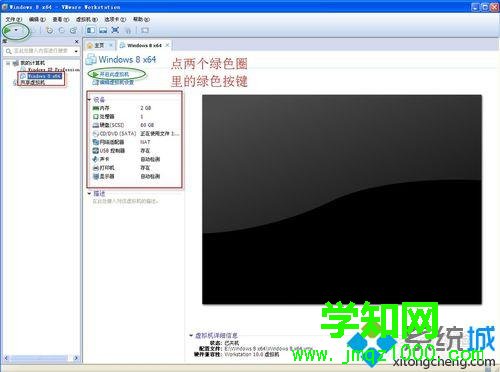Open the snapshot manager toolbar icon
This screenshot has width=500, height=372.
tap(73, 31)
